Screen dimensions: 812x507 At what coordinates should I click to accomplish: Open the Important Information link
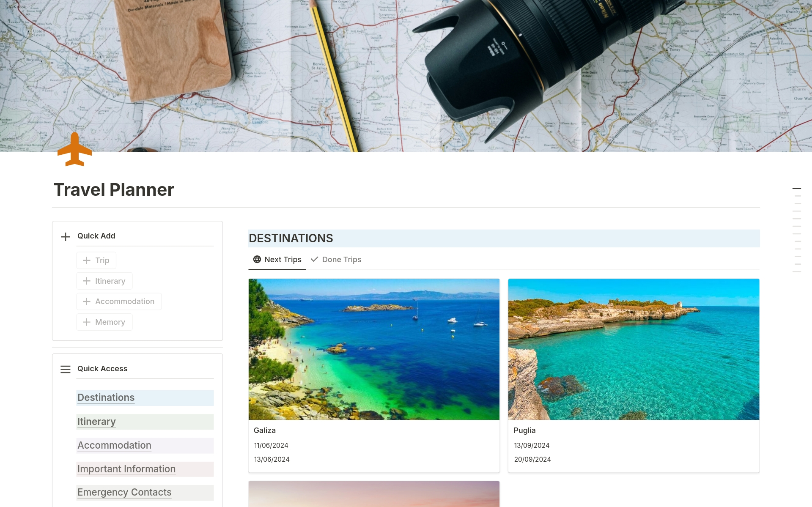click(126, 469)
